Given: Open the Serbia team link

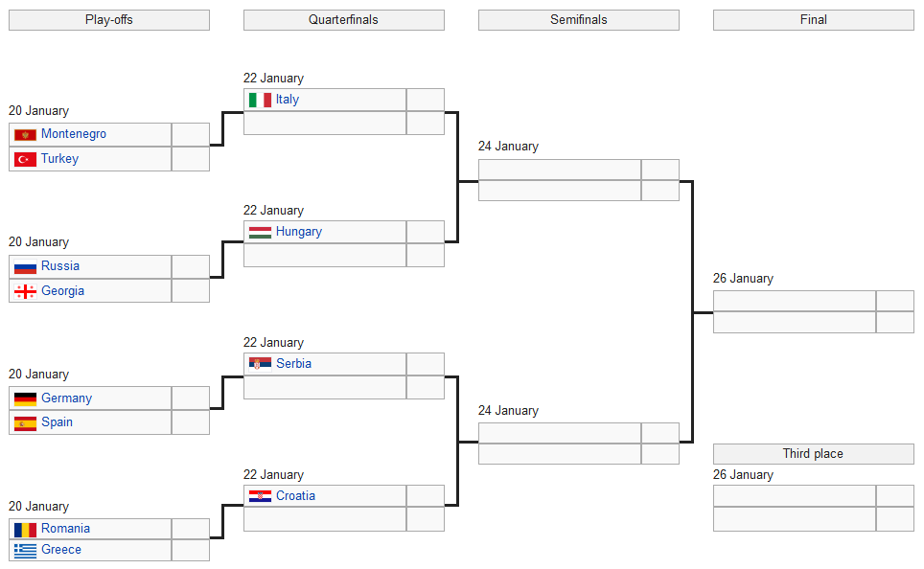Looking at the screenshot, I should click(293, 364).
